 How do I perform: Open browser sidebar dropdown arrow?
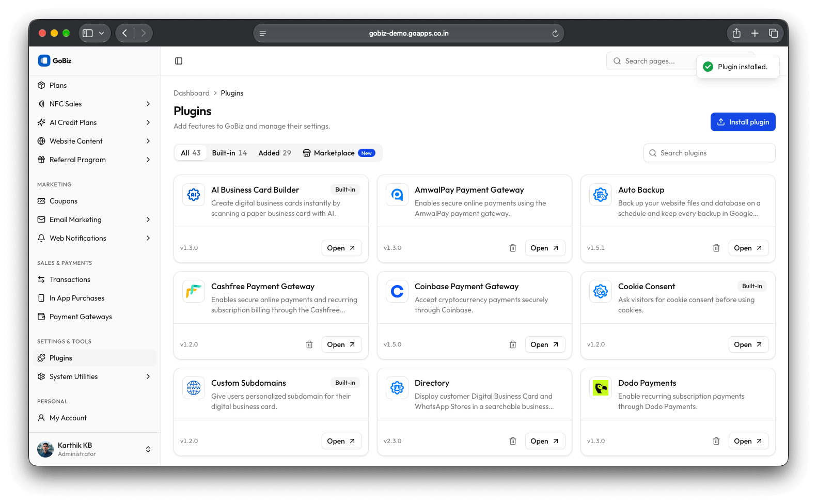[102, 33]
